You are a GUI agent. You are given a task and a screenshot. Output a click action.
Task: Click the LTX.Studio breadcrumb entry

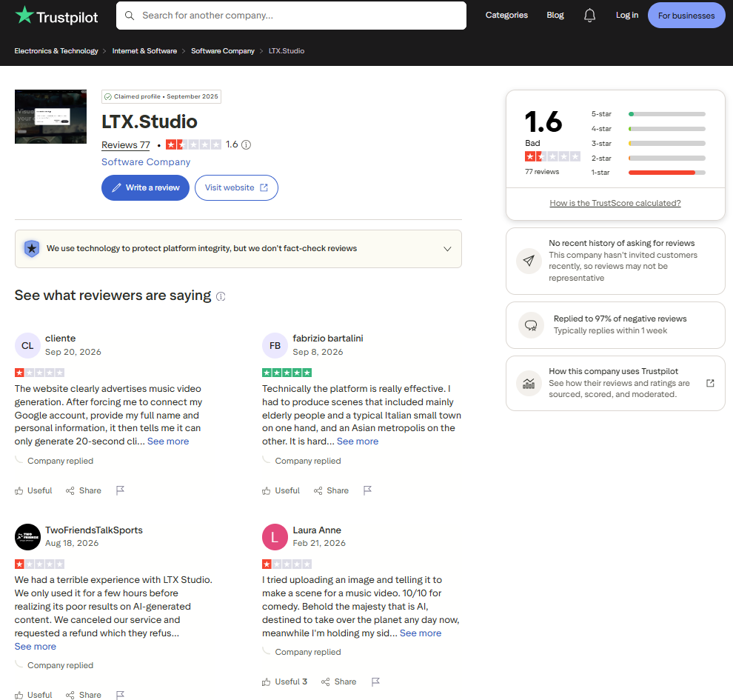(287, 51)
